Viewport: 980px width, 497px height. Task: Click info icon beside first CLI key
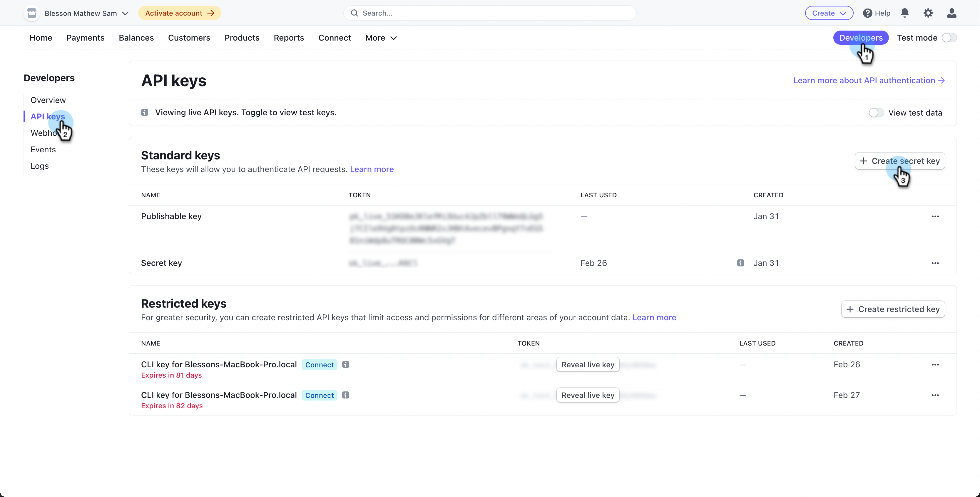345,364
